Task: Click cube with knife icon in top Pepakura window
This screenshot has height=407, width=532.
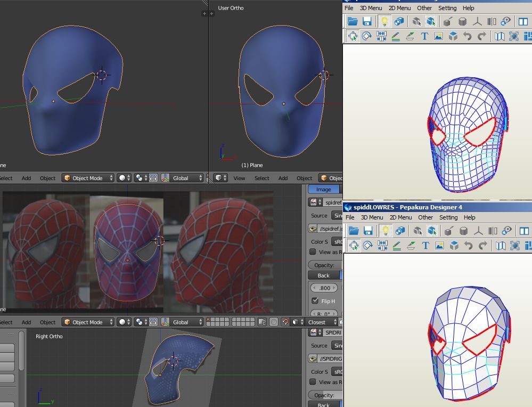Action: (447, 21)
